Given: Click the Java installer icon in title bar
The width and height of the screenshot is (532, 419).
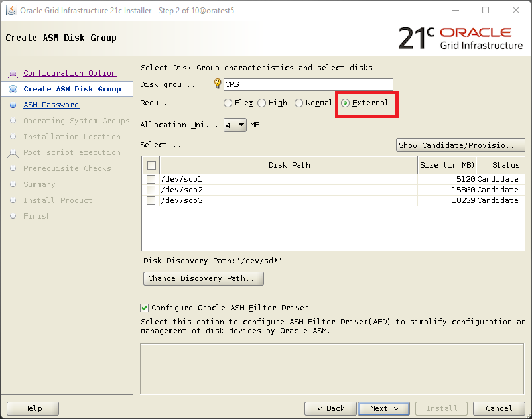Looking at the screenshot, I should pos(11,10).
